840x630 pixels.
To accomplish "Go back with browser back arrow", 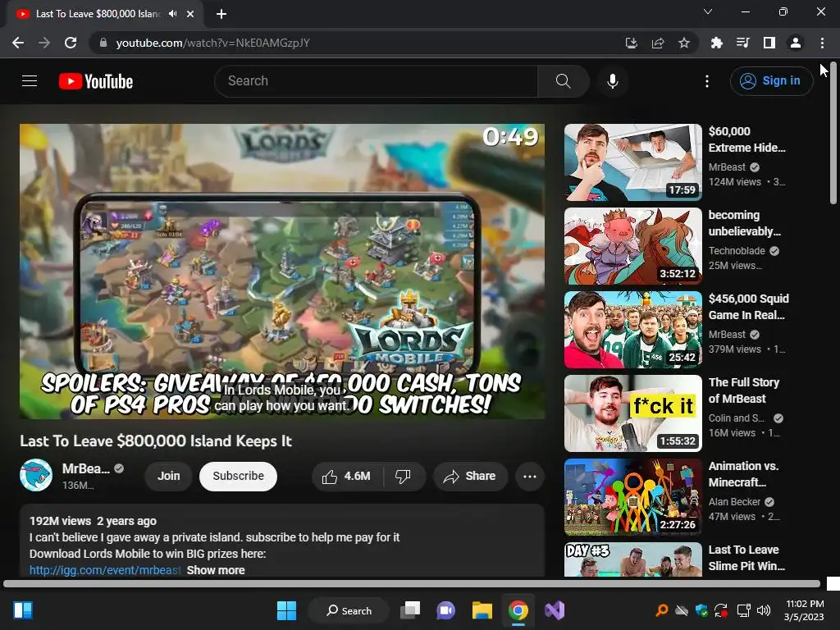I will tap(18, 43).
